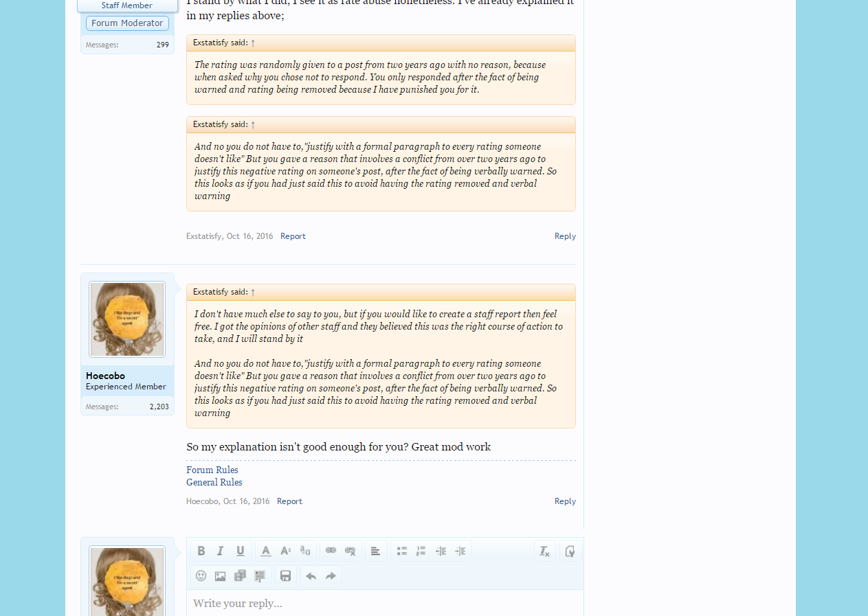Toggle italic formatting in reply editor
The width and height of the screenshot is (868, 616).
point(221,551)
